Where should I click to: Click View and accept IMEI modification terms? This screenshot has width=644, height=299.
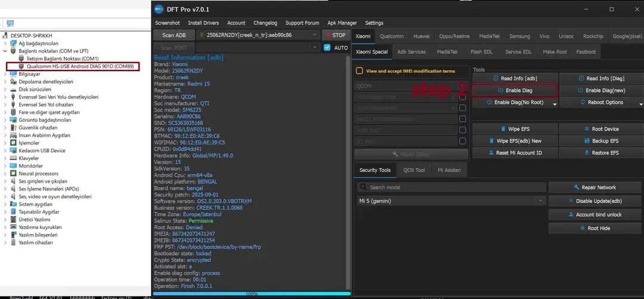point(410,71)
